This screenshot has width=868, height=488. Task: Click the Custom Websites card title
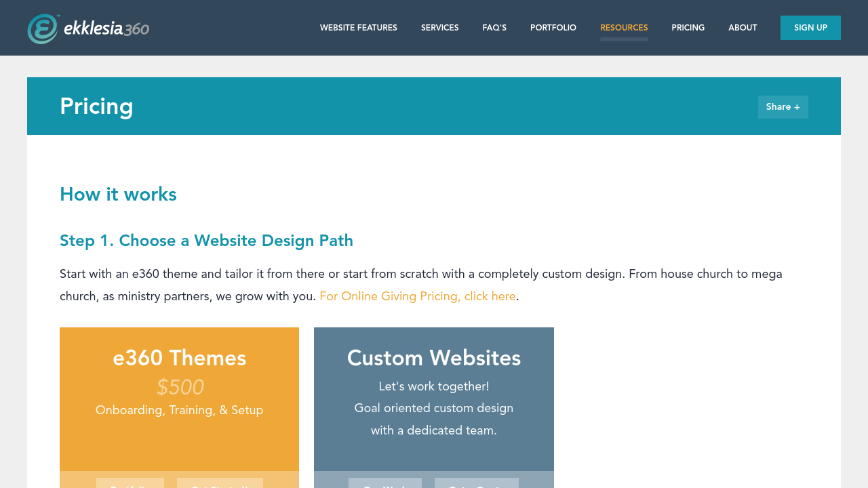point(433,358)
